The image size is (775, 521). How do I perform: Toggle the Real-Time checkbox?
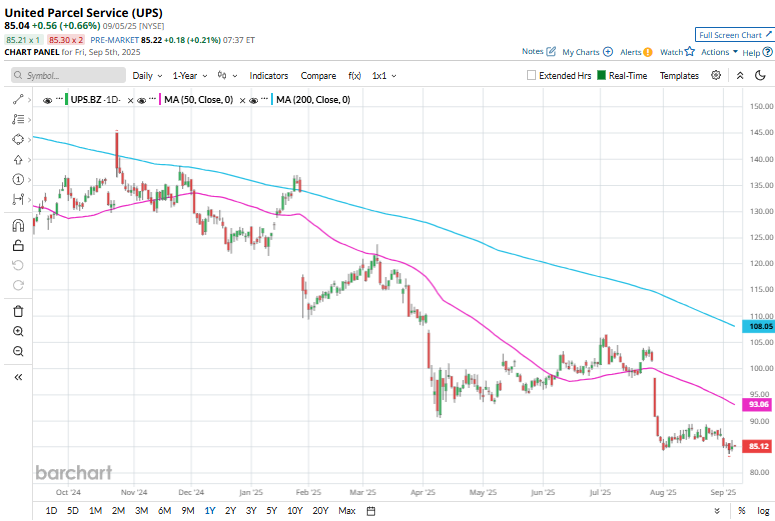click(x=602, y=75)
